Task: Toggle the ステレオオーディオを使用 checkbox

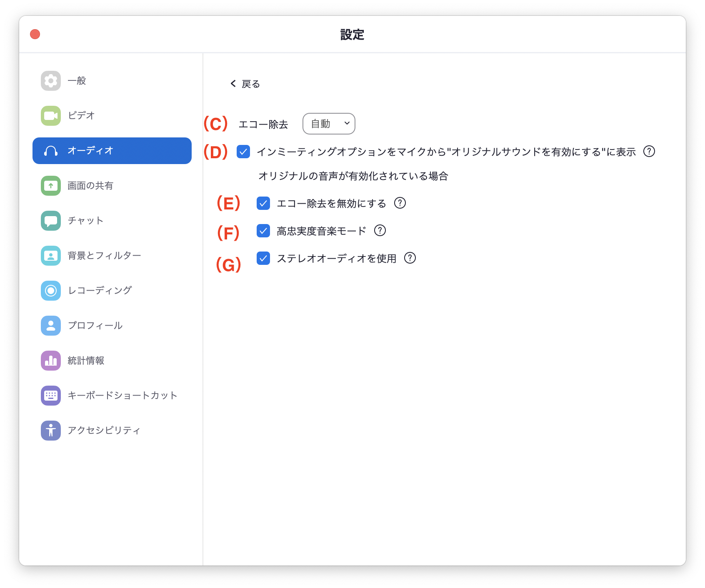Action: click(x=263, y=258)
